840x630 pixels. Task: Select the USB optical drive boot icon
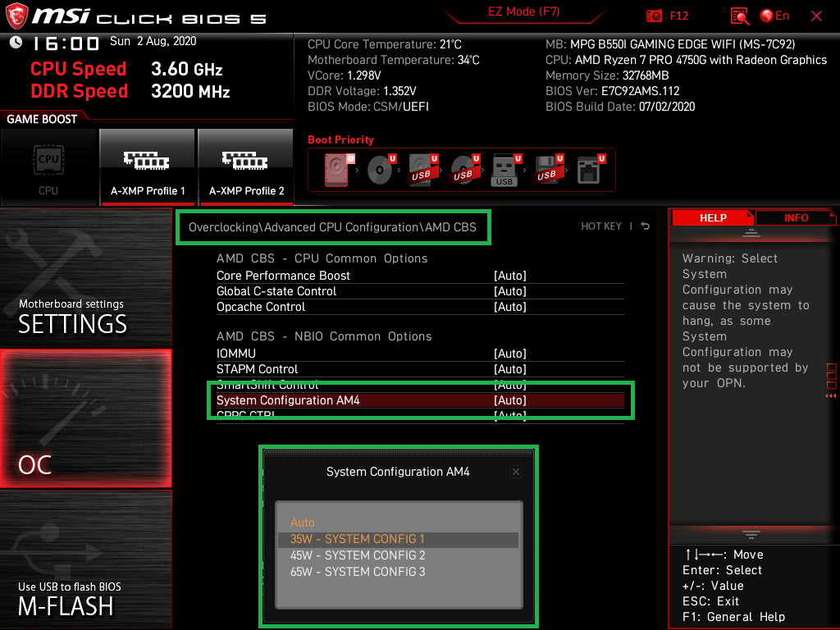pos(464,170)
